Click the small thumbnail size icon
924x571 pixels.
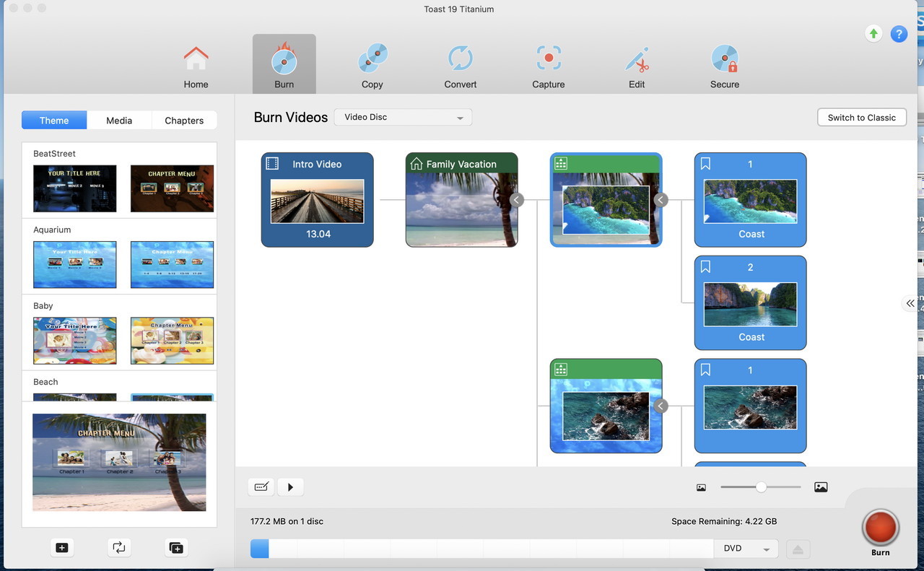(x=701, y=487)
